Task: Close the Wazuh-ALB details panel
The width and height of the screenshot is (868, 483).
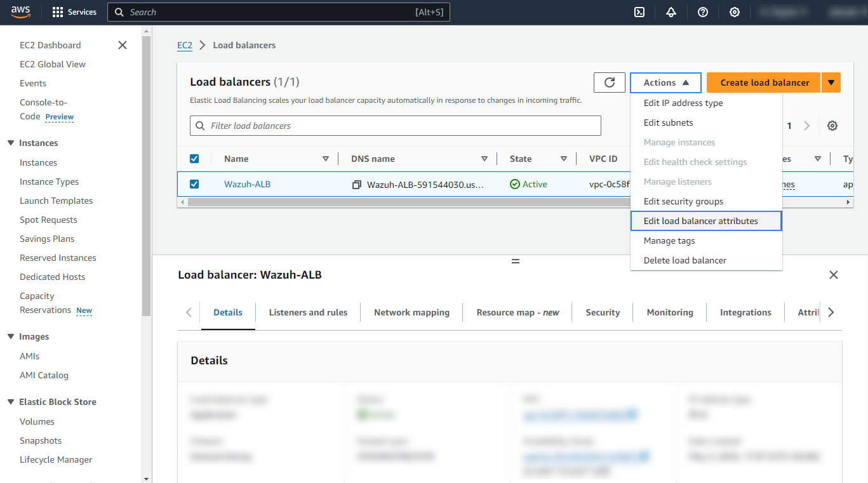Action: pos(834,275)
